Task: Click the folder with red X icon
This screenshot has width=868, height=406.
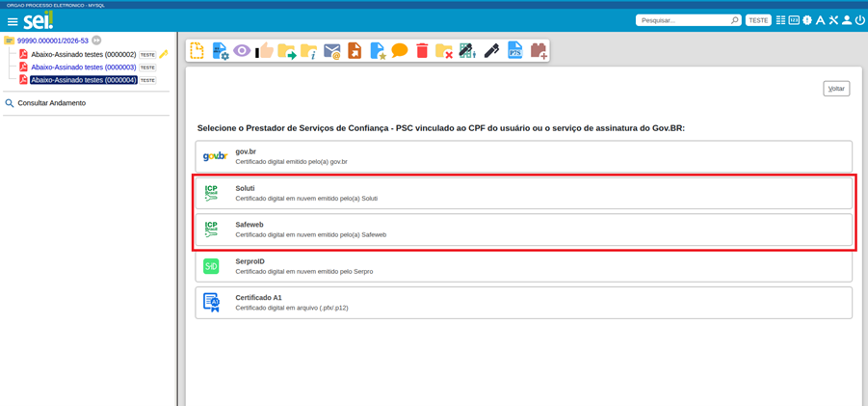Action: (x=444, y=51)
